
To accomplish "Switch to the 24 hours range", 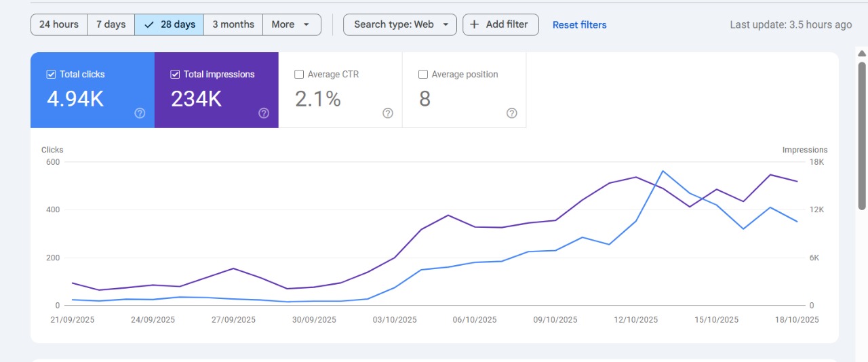I will pos(59,24).
